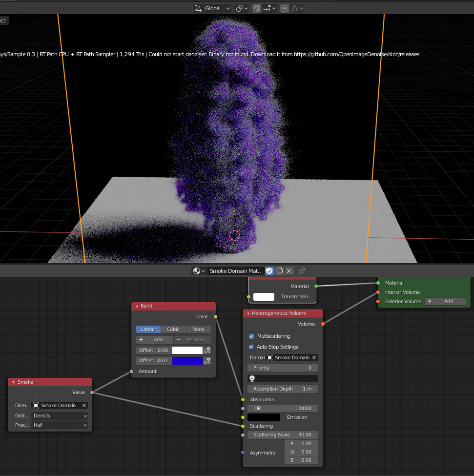Uncheck Auto Step Settings

(252, 347)
